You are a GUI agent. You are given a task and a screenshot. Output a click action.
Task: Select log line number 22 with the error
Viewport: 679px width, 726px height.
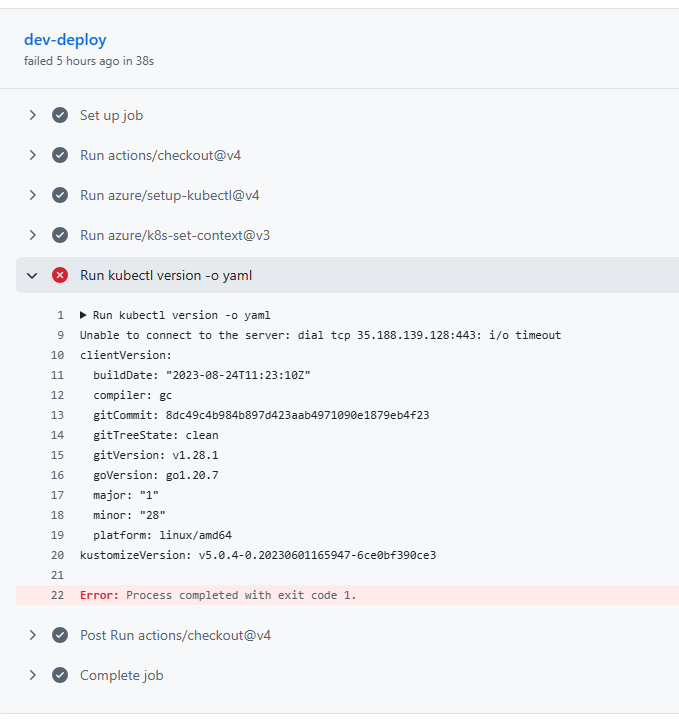57,595
